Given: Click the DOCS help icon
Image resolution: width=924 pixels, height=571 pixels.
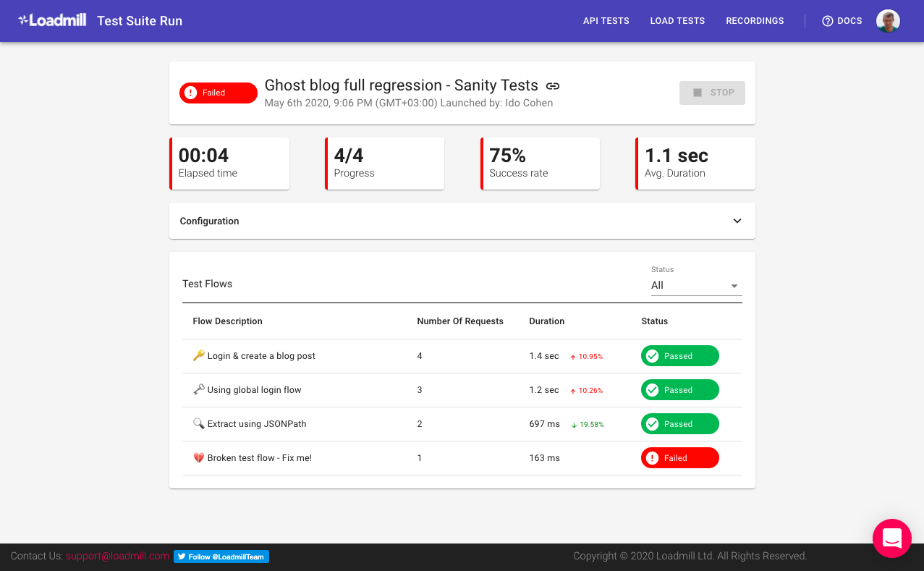Looking at the screenshot, I should coord(828,21).
